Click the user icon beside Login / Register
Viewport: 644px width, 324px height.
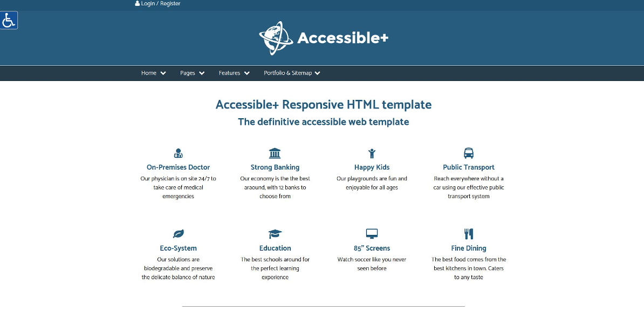point(137,3)
